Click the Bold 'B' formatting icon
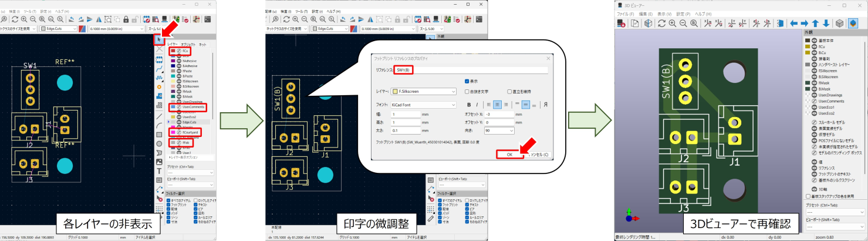Image resolution: width=868 pixels, height=241 pixels. click(468, 105)
